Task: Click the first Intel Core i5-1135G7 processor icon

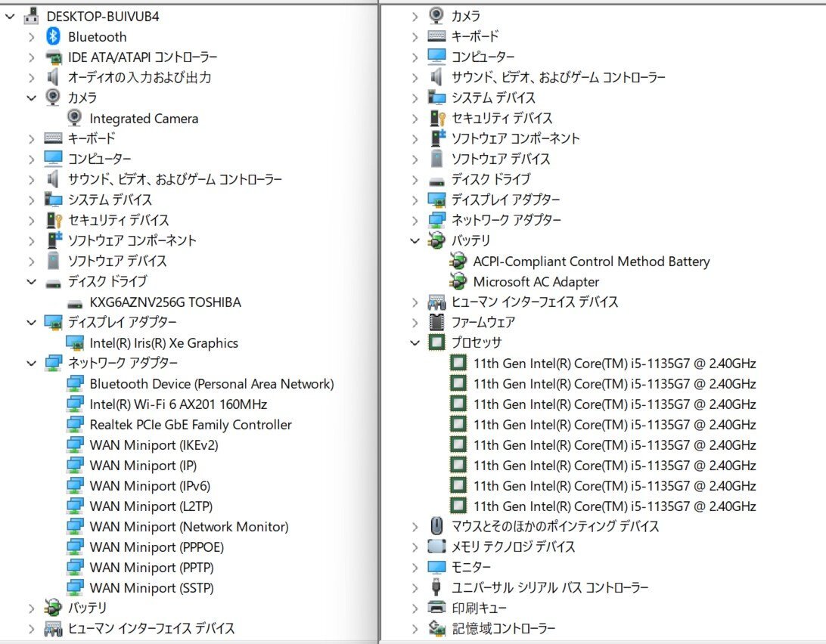Action: tap(458, 363)
